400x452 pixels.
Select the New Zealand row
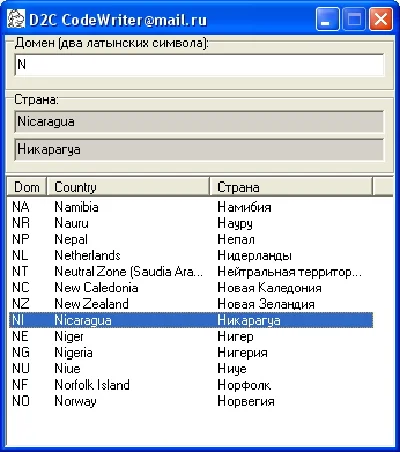click(91, 304)
